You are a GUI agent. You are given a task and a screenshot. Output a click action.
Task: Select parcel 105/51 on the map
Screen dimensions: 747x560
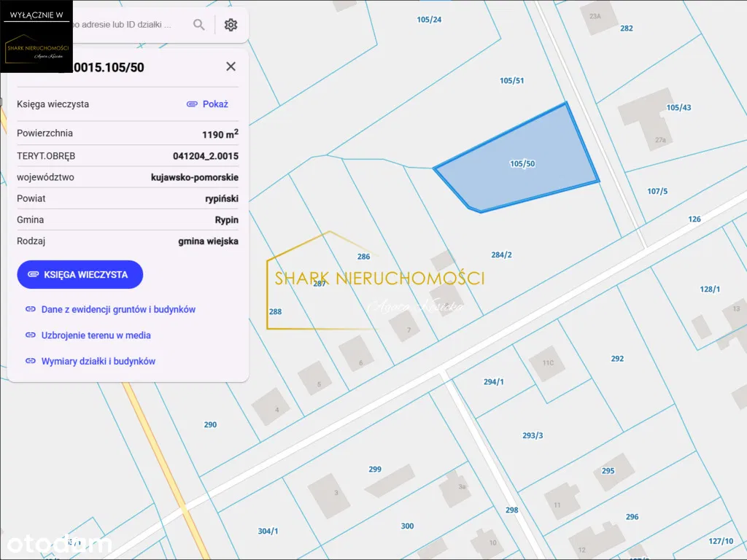point(511,80)
